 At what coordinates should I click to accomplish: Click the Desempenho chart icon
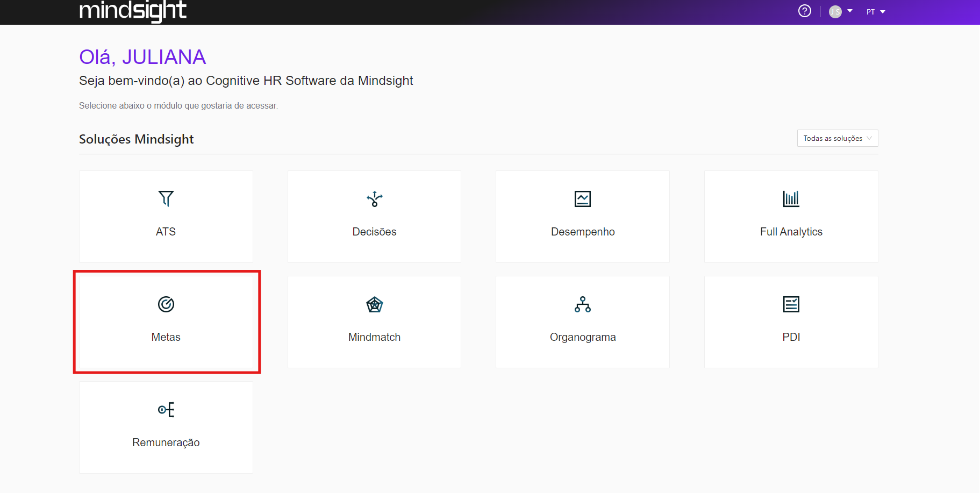pos(583,198)
